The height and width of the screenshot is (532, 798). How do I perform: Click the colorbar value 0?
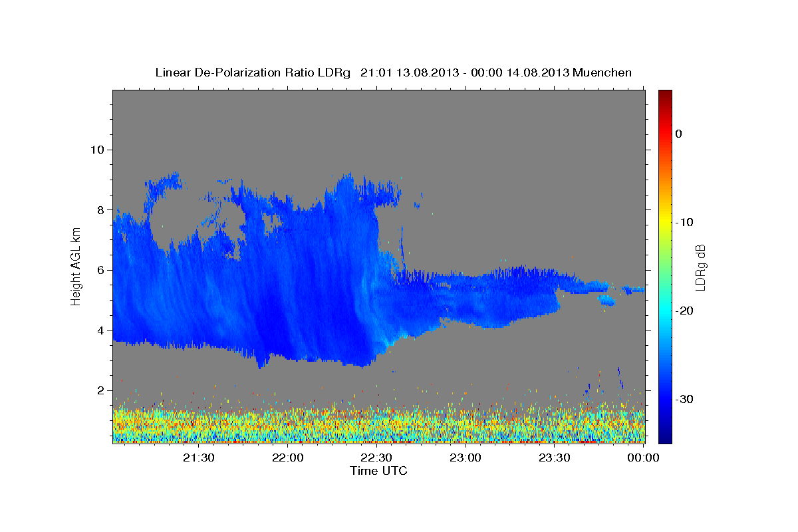(679, 134)
